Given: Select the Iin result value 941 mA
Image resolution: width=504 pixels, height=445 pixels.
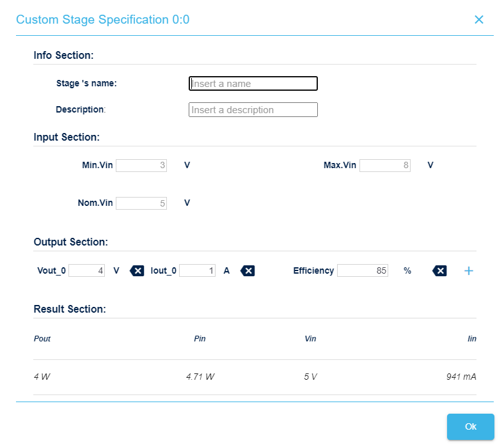Looking at the screenshot, I should [x=461, y=377].
